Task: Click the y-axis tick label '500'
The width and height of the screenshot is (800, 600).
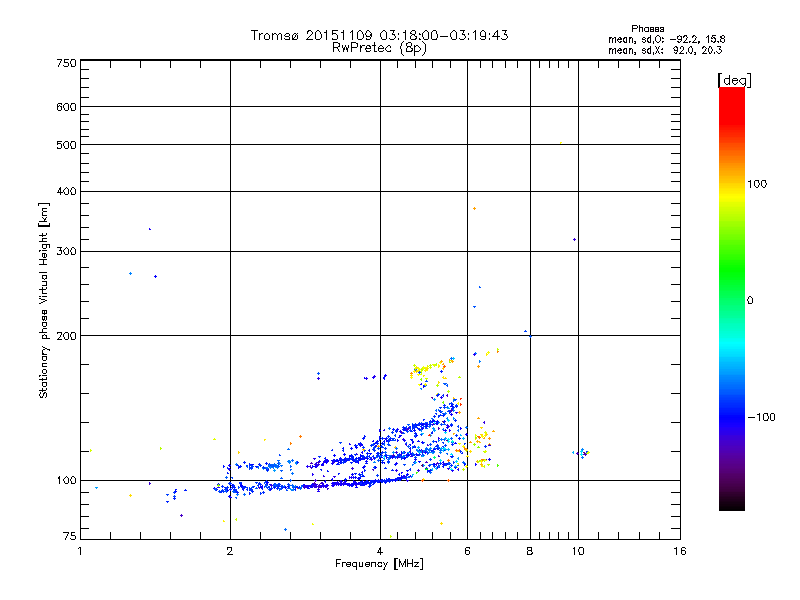Action: point(66,145)
